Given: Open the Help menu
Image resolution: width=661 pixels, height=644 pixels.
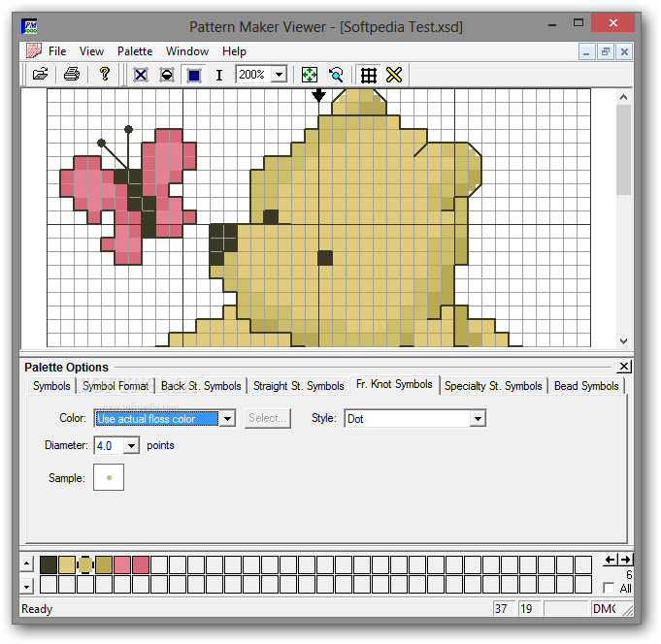Looking at the screenshot, I should pos(234,51).
